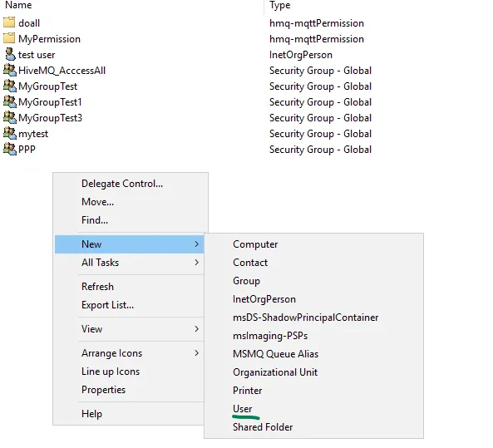The image size is (493, 448).
Task: Open the New menu entry
Action: (129, 244)
